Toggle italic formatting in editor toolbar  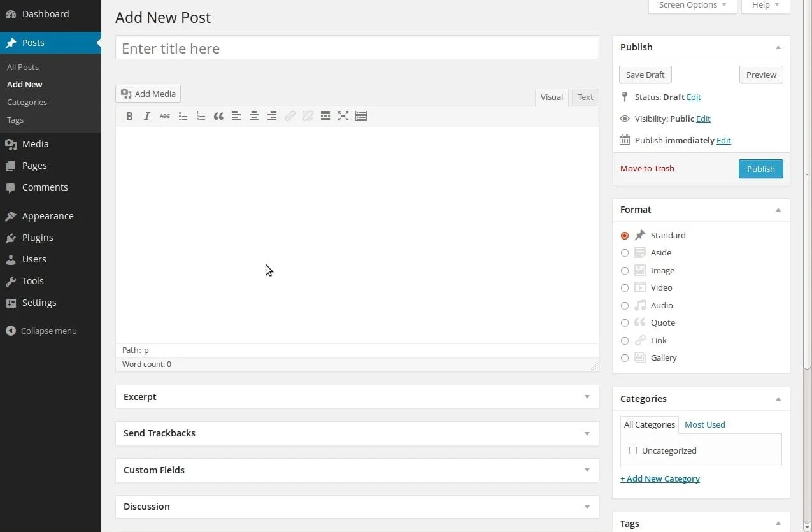(147, 116)
